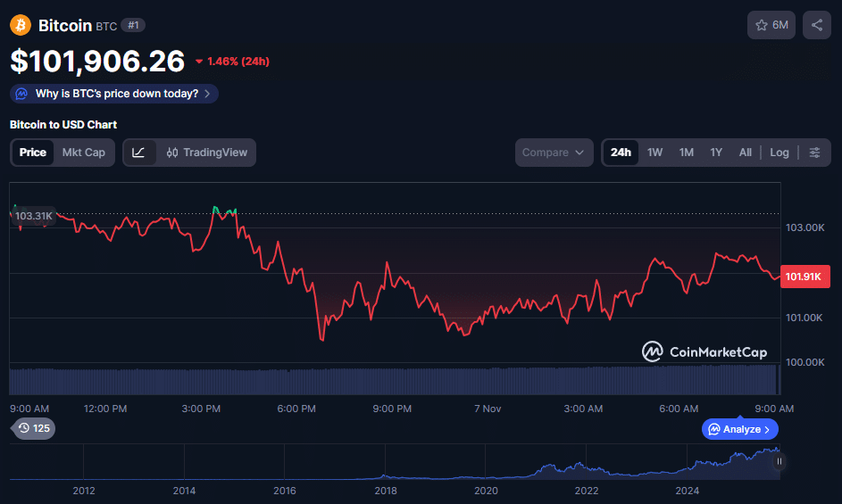
Task: Click the Bitcoin to USD Chart heading
Action: [x=63, y=125]
